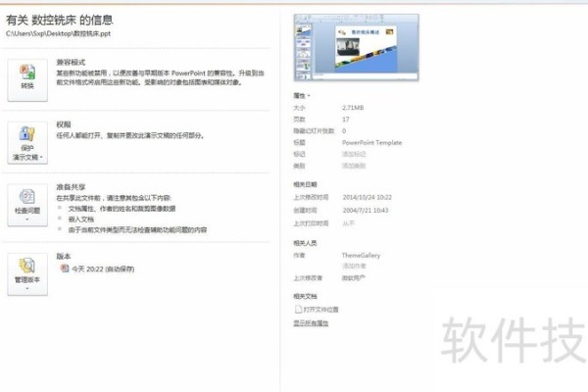This screenshot has height=392, width=588.
Task: Click the 显示所有属性 show all properties link
Action: pyautogui.click(x=311, y=323)
